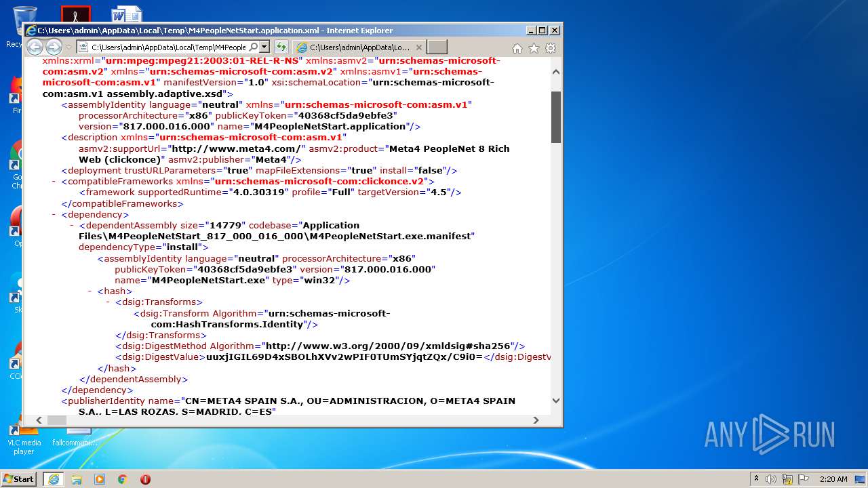The image size is (868, 488).
Task: Open the IE Tools gear menu
Action: coord(551,48)
